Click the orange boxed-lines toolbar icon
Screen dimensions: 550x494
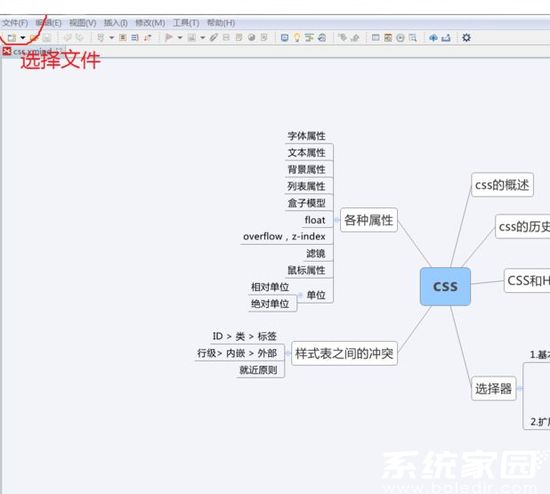pos(123,38)
